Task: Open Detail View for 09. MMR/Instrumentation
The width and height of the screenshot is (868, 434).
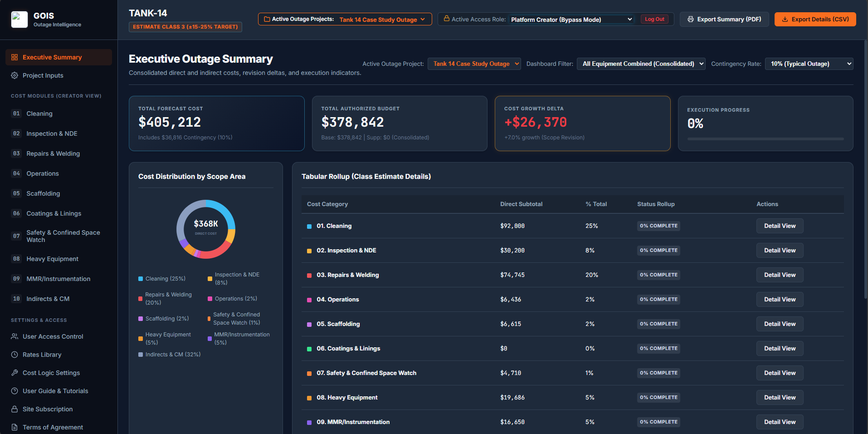Action: click(x=780, y=422)
